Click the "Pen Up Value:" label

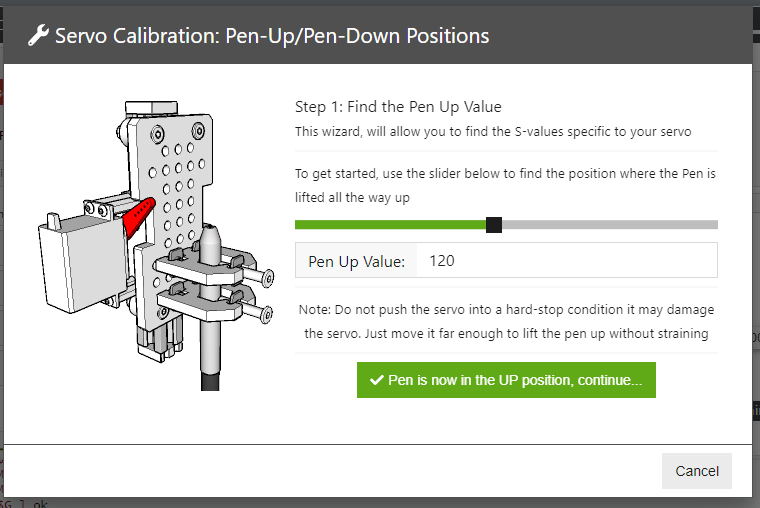point(356,261)
